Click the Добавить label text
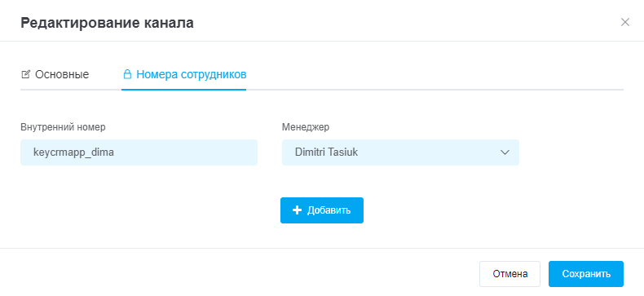This screenshot has height=296, width=644. pyautogui.click(x=329, y=210)
